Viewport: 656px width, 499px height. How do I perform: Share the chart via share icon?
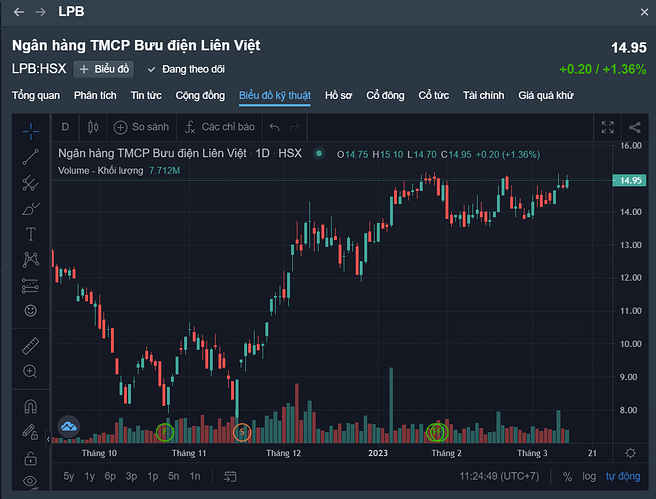click(x=635, y=127)
